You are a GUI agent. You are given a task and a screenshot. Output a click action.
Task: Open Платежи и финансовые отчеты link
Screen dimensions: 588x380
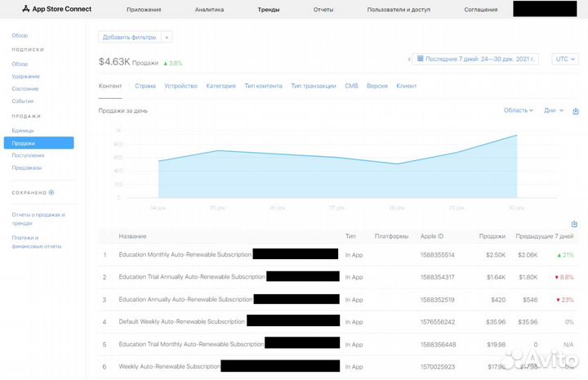(37, 241)
